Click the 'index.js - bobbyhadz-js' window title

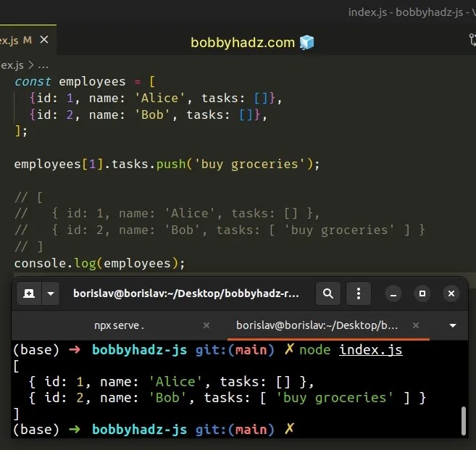(x=412, y=12)
